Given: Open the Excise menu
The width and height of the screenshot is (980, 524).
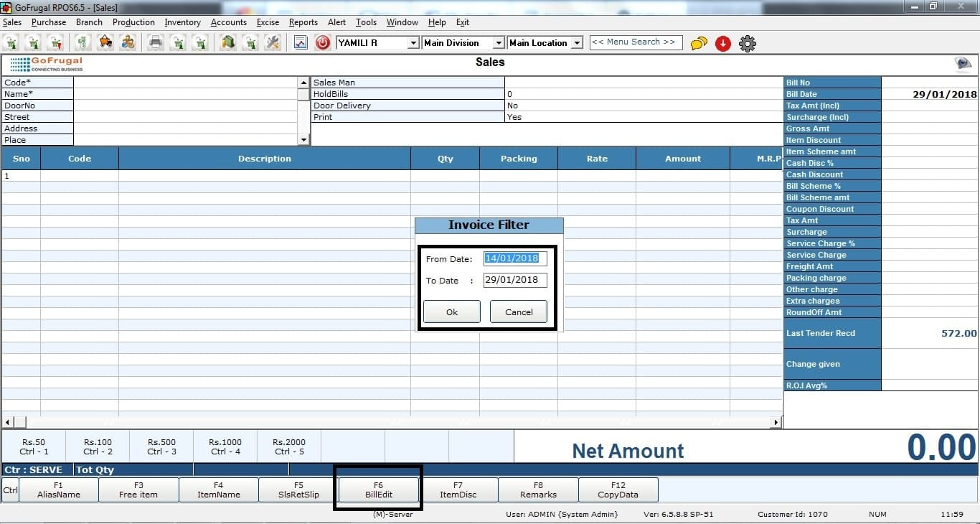Looking at the screenshot, I should pos(268,22).
